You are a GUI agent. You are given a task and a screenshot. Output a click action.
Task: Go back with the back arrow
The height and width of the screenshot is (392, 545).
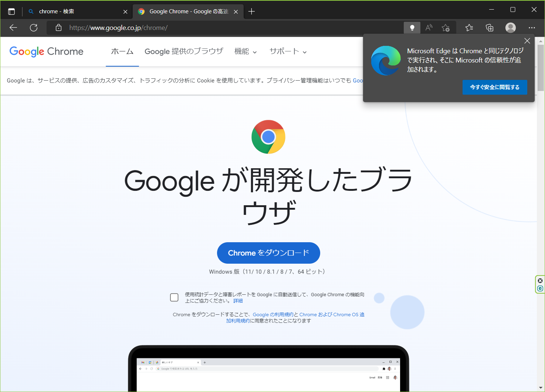(x=13, y=28)
